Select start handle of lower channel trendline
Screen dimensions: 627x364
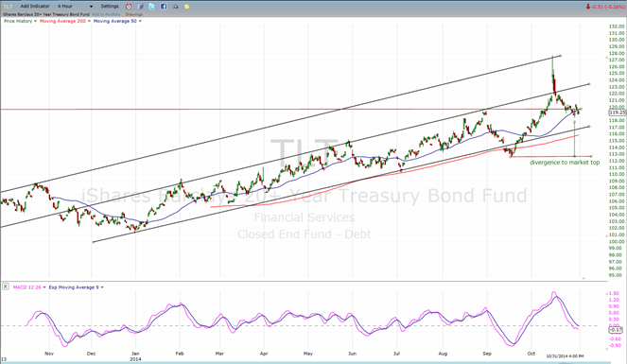94,242
